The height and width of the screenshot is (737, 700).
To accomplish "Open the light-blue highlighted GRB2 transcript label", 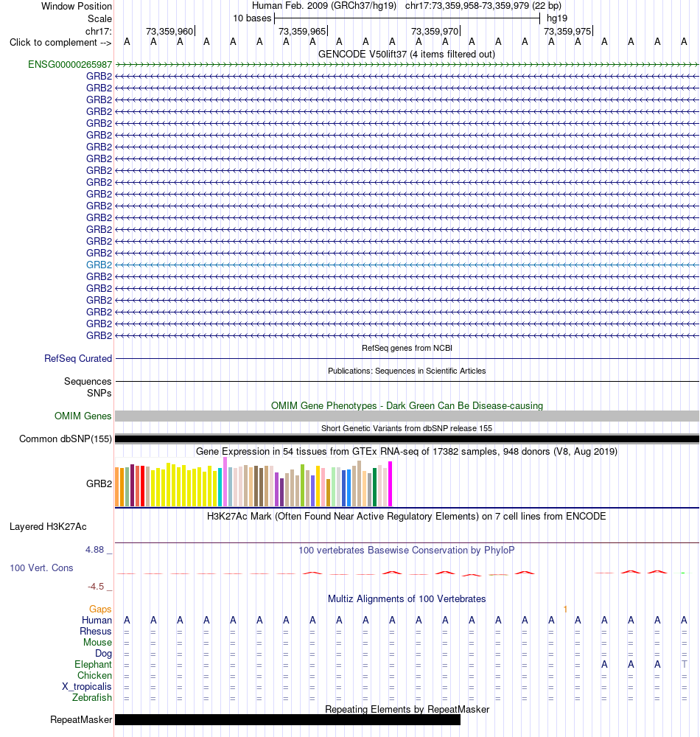I will (x=99, y=265).
